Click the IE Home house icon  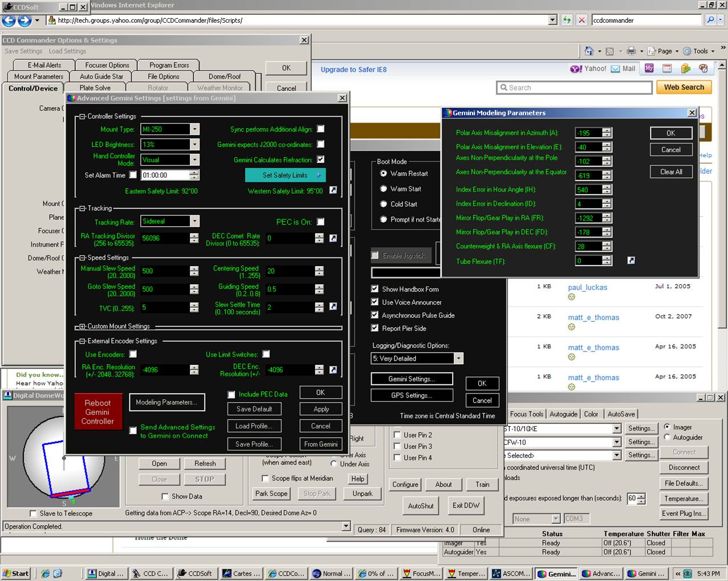[589, 51]
